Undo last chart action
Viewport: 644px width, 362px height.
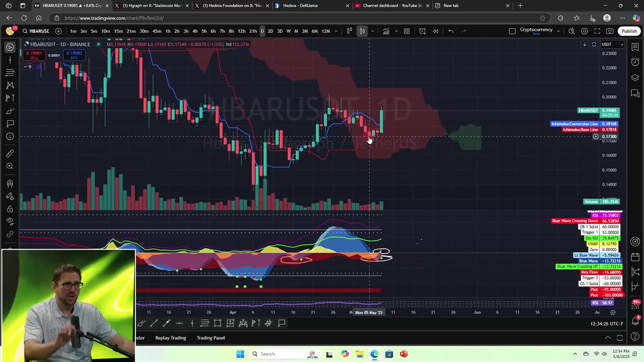451,31
